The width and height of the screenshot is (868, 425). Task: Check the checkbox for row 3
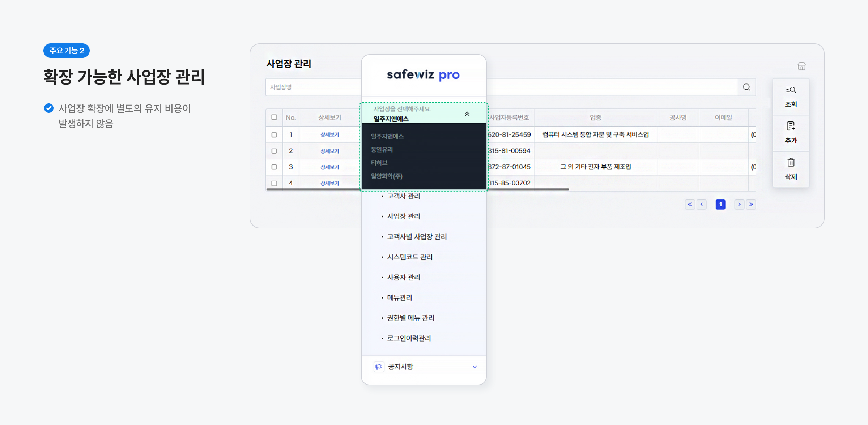274,167
